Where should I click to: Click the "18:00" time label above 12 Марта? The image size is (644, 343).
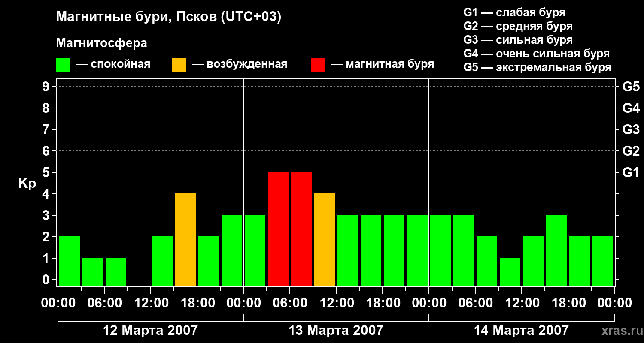pos(197,303)
